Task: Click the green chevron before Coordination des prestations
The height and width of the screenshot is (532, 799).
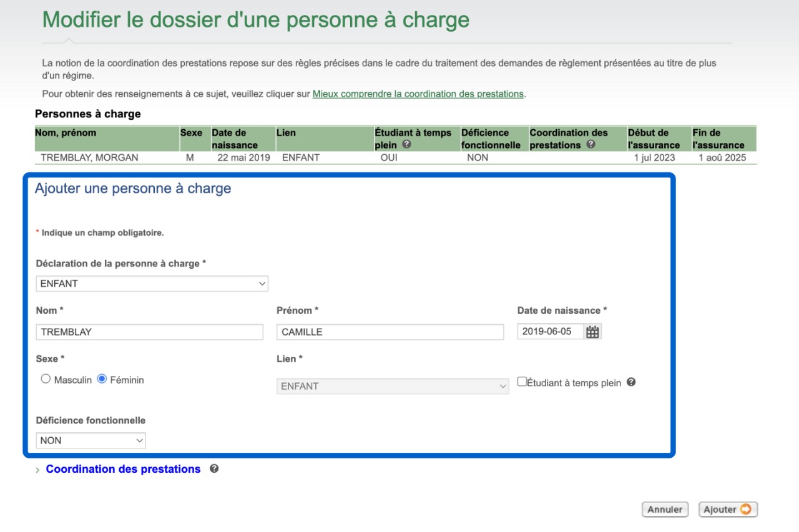Action: tap(38, 470)
